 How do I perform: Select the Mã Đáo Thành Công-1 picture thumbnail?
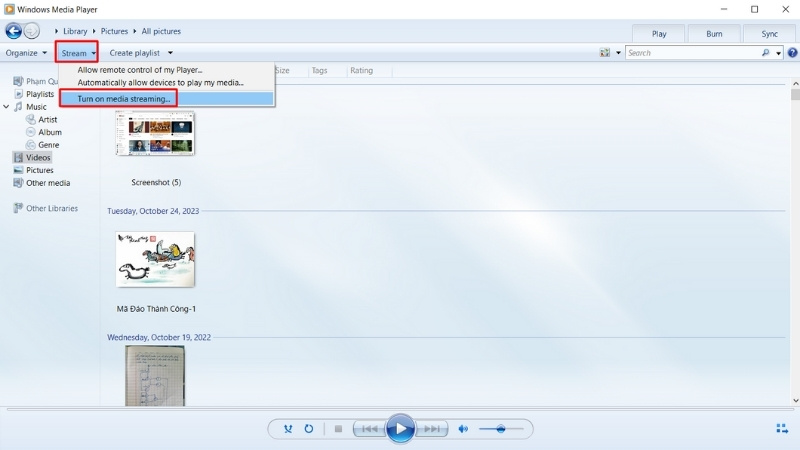[155, 259]
